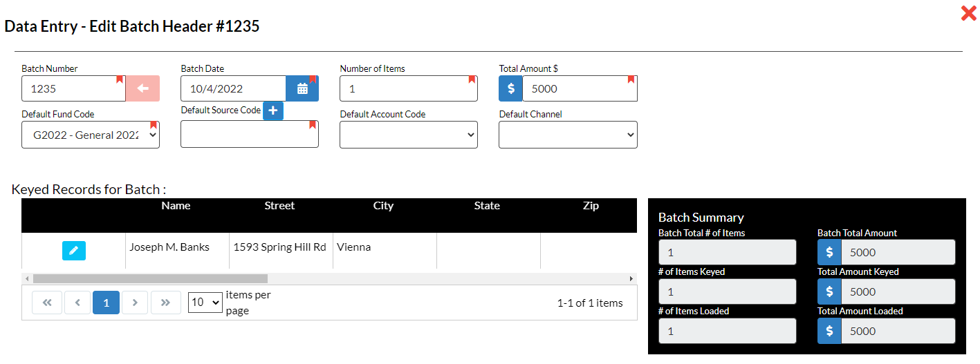Screen dimensions: 980x364
Task: Click the Name column header
Action: 176,206
